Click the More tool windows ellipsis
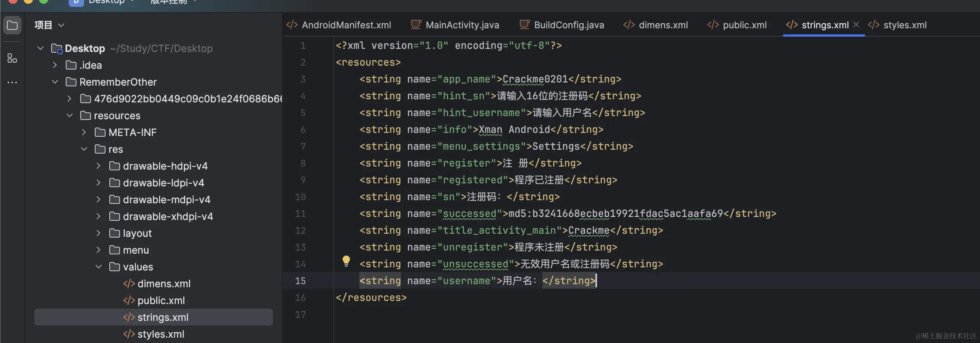Screen dimensions: 980x343 pyautogui.click(x=12, y=83)
